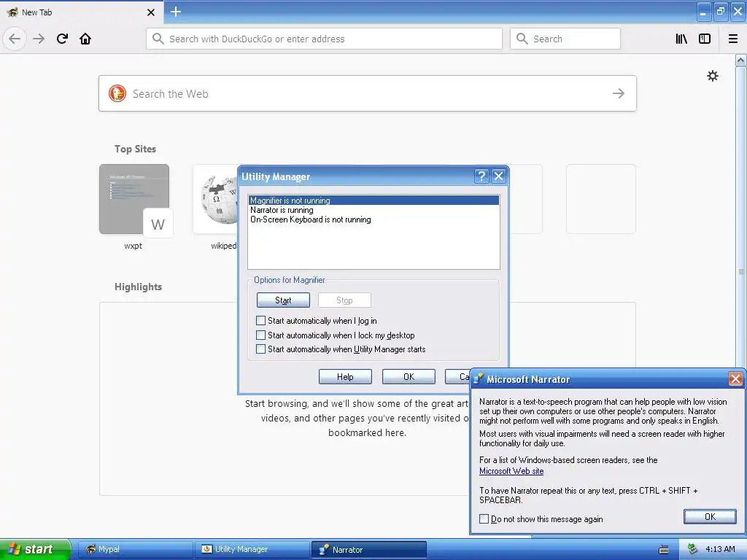Viewport: 747px width, 560px height.
Task: Focus the toolbar Search field
Action: click(565, 39)
